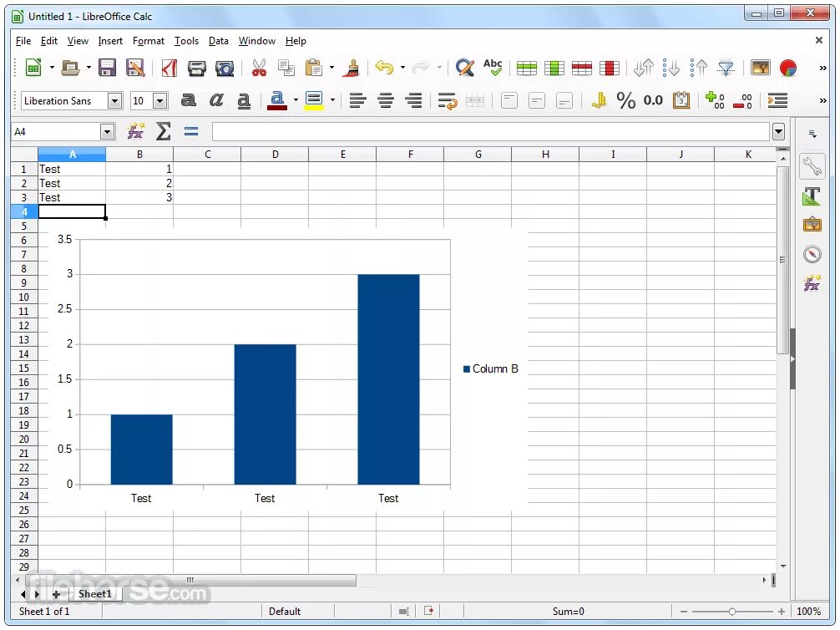This screenshot has height=630, width=840.
Task: Open the sidebar Navigator panel
Action: 812,254
